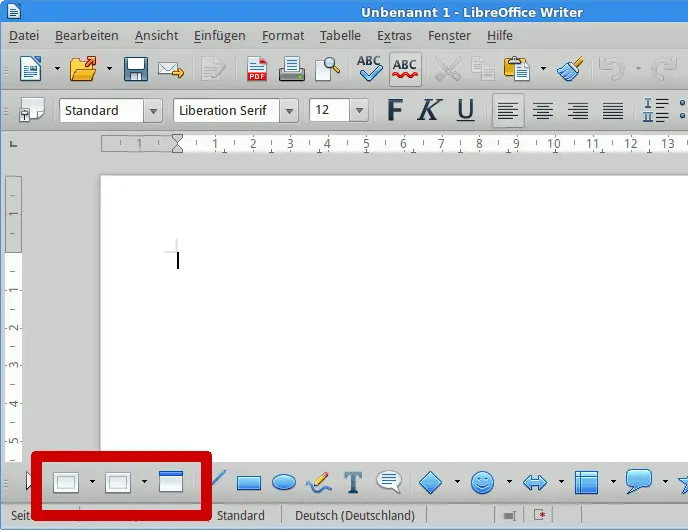Open the print preview
Screen dimensions: 688x530
coord(327,69)
